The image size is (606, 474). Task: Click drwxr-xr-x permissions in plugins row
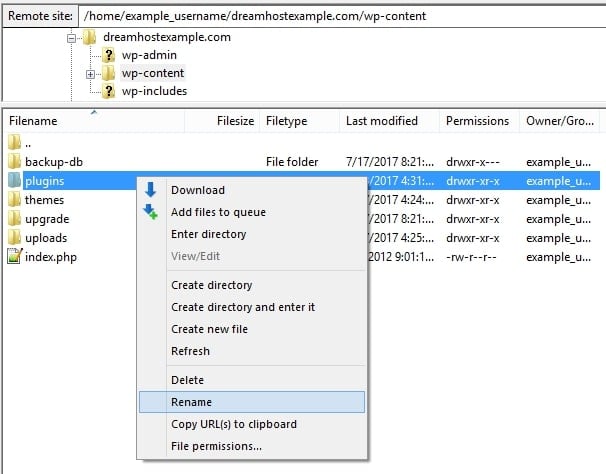click(473, 181)
